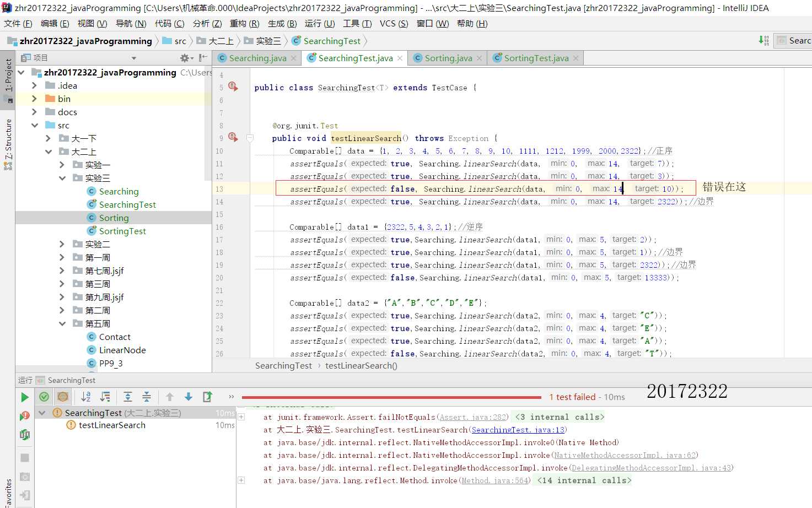Open the Project panel gear settings icon
812x508 pixels.
(x=185, y=58)
